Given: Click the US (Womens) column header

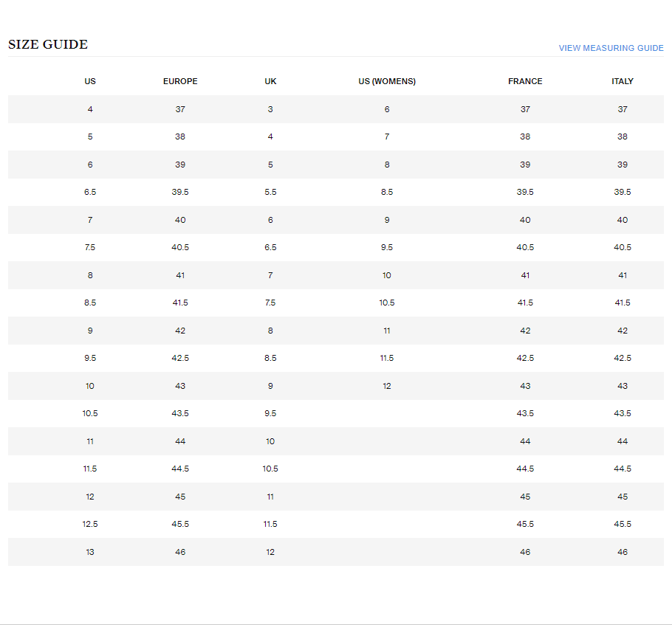Looking at the screenshot, I should point(387,81).
